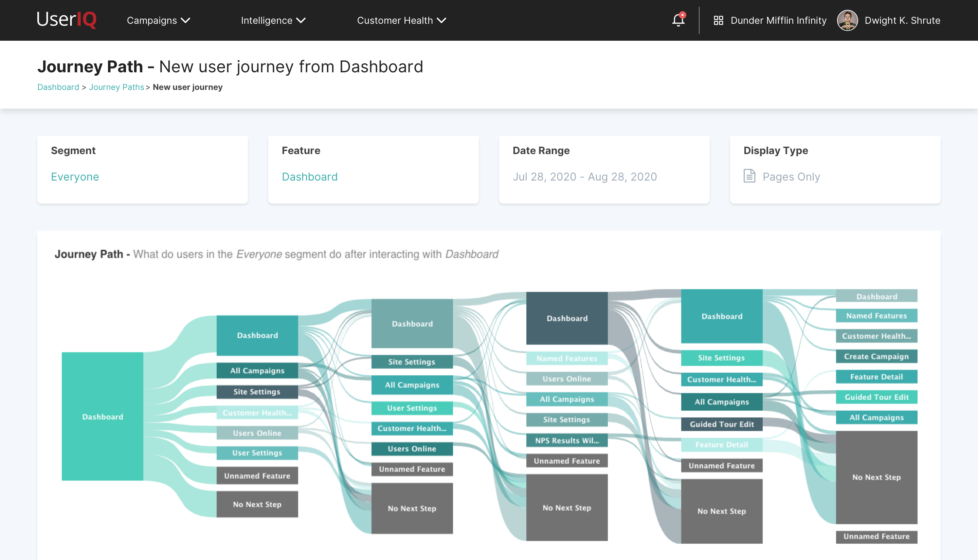
Task: Open the Intelligence dropdown menu
Action: (273, 20)
